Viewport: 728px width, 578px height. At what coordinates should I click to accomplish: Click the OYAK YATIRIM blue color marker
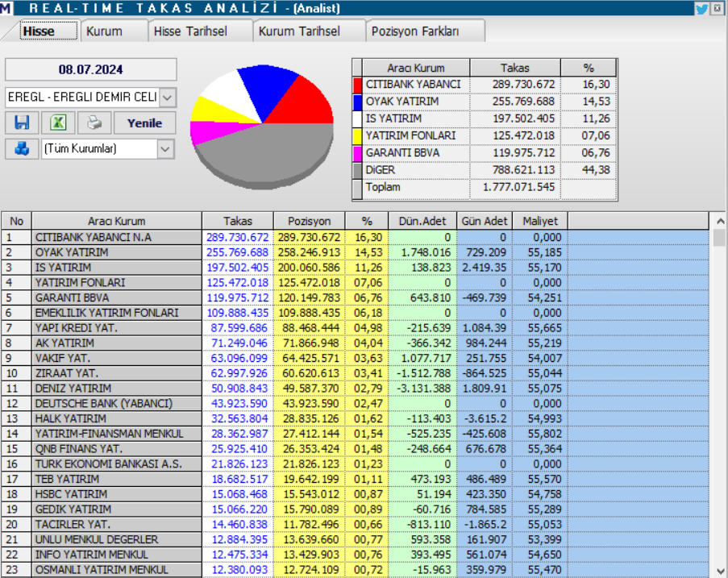(357, 102)
